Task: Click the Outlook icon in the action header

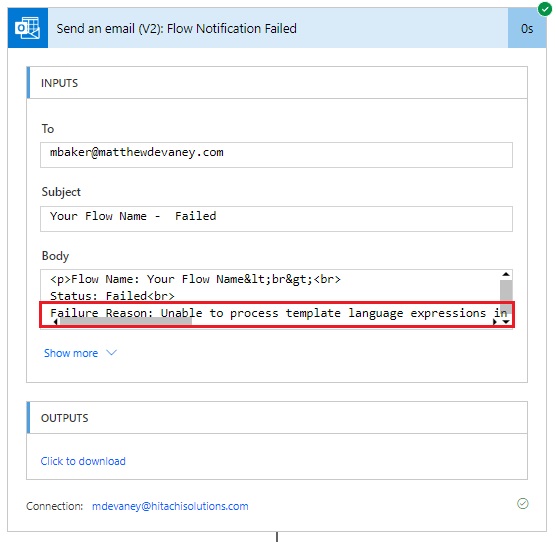Action: (x=28, y=28)
